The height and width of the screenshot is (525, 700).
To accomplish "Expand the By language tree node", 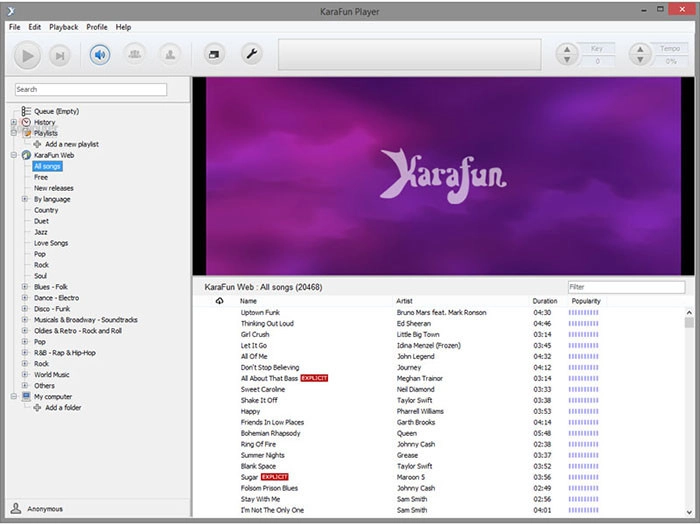I will pyautogui.click(x=25, y=199).
